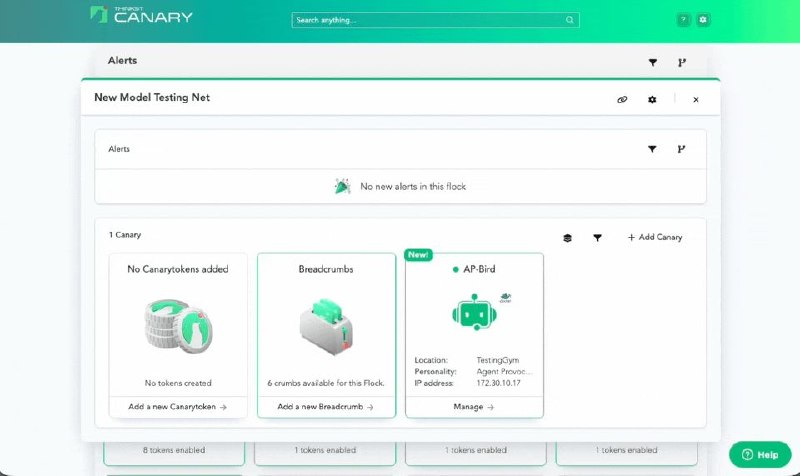Click the 'Breadcrumbs' card heading

pyautogui.click(x=326, y=269)
